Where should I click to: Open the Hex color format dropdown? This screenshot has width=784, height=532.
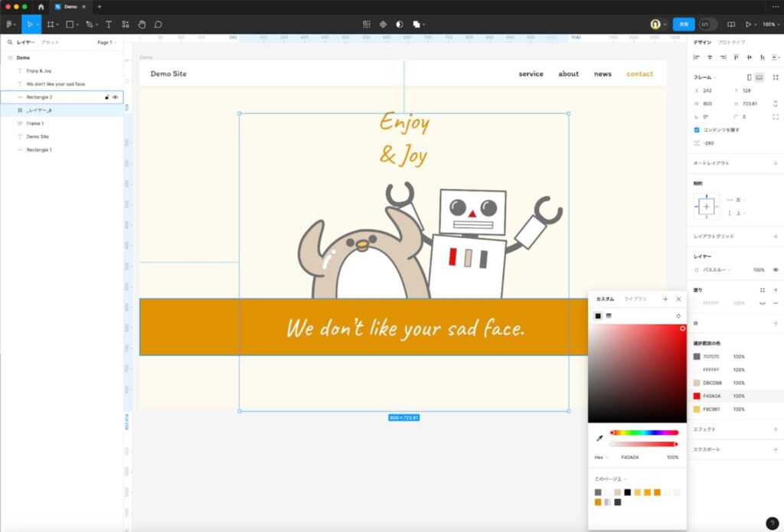click(x=601, y=458)
